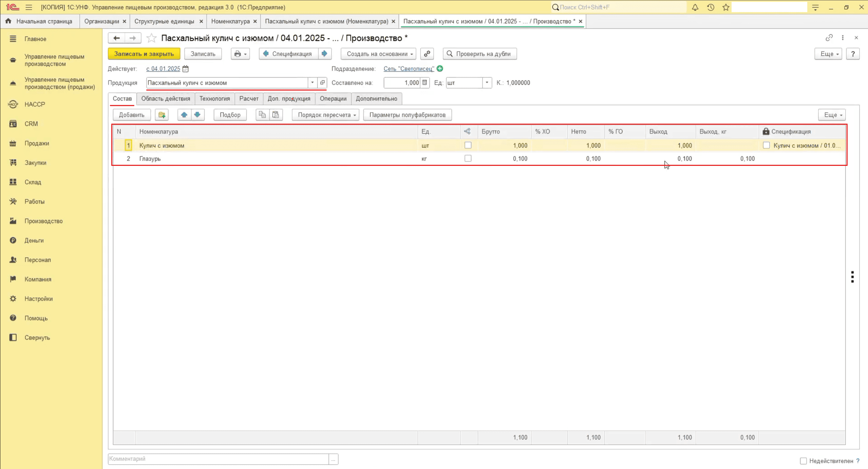Open the product card icon next to Продукция field
868x469 pixels.
(x=322, y=82)
